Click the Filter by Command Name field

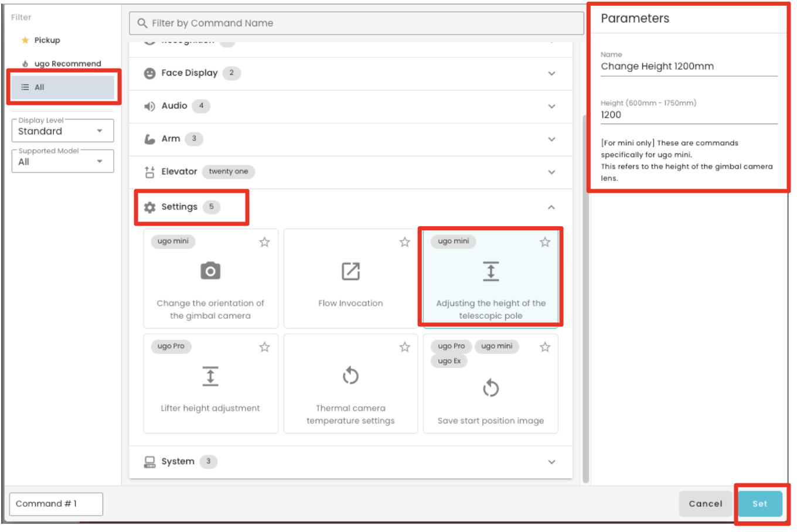356,23
